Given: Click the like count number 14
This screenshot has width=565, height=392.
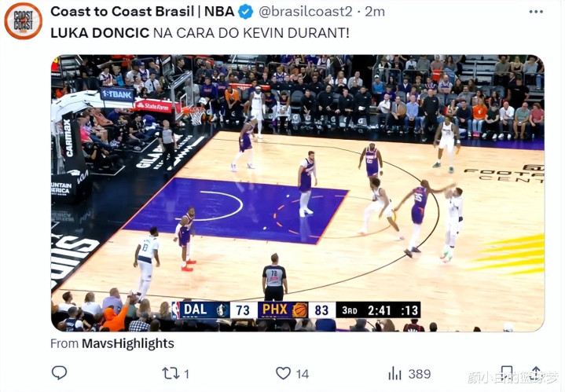Looking at the screenshot, I should click(303, 374).
